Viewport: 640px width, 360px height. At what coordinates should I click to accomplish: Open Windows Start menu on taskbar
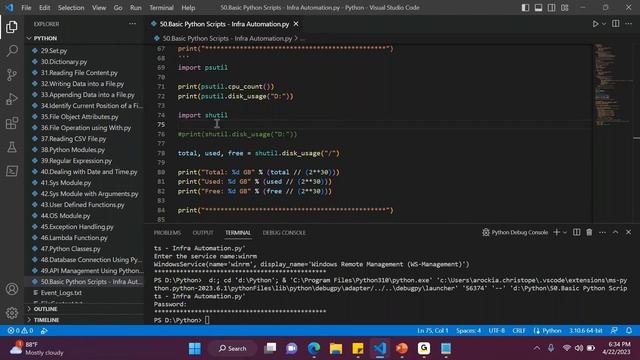coord(195,348)
